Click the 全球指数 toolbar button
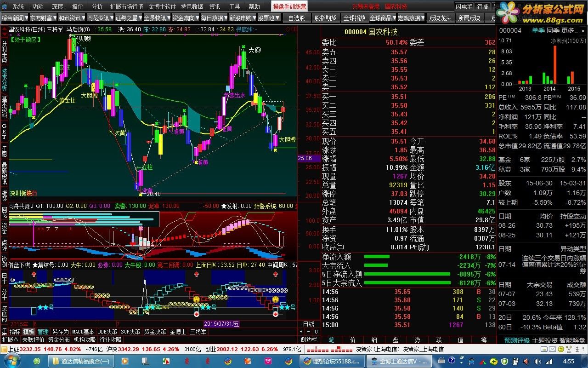This screenshot has width=588, height=368. tap(354, 18)
